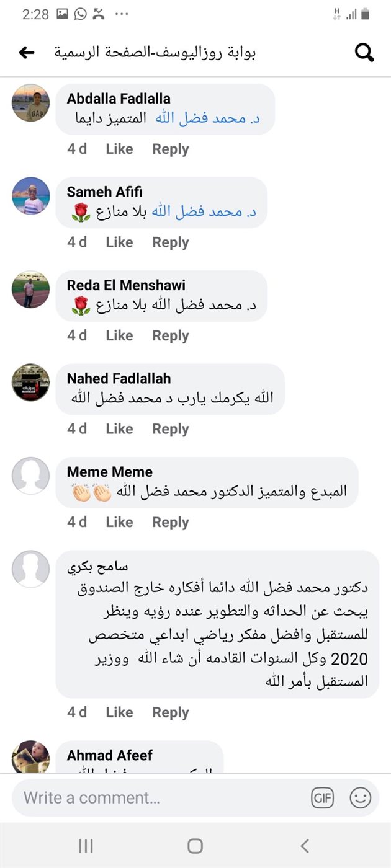The width and height of the screenshot is (391, 868).
Task: Open Ahmad Afeef's profile name
Action: click(x=109, y=755)
